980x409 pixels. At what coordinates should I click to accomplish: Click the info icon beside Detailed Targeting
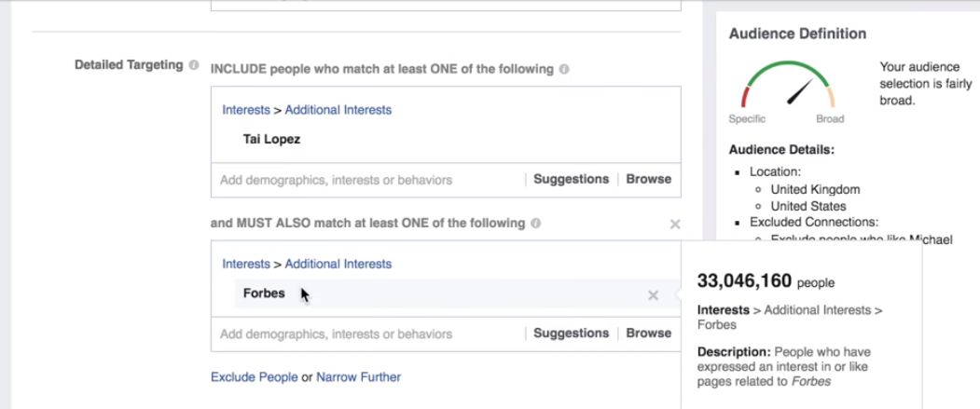tap(194, 65)
